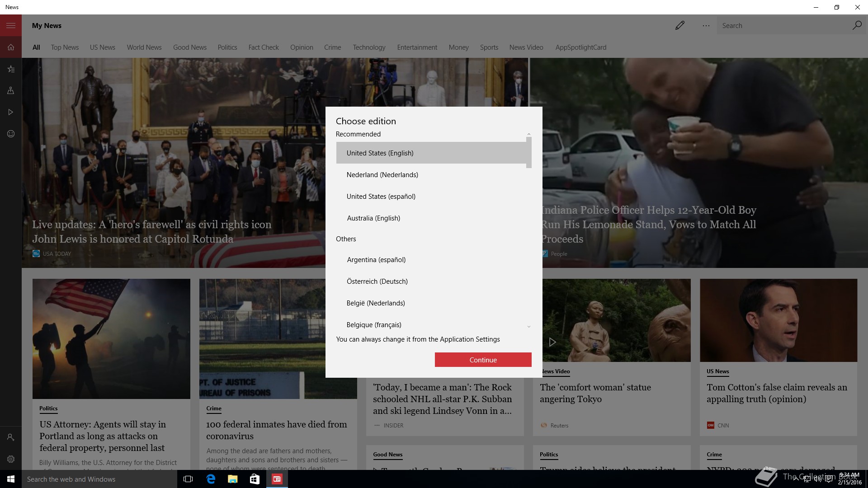Open the Fact Check tab
Viewport: 868px width, 488px height.
(264, 47)
